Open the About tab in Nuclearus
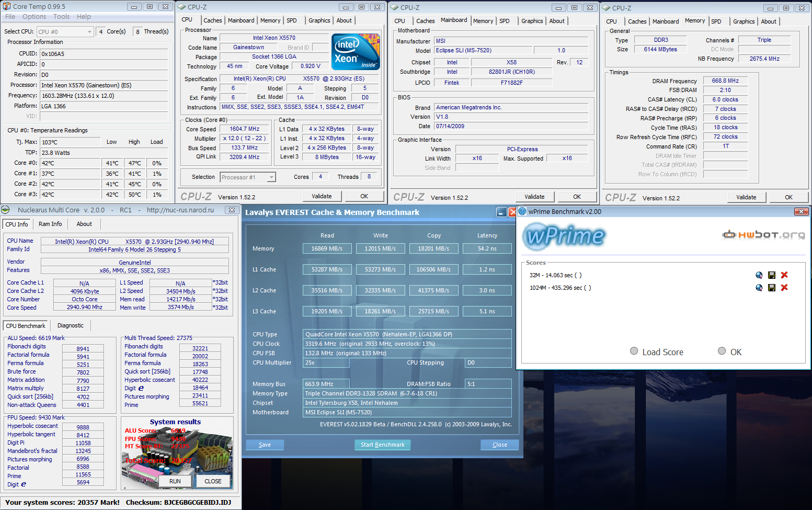 tap(84, 224)
